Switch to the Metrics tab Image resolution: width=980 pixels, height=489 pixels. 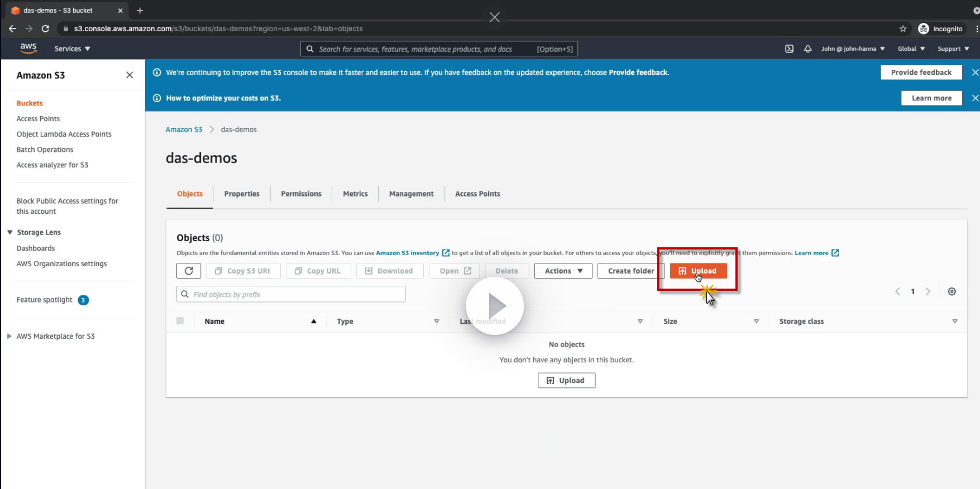pyautogui.click(x=355, y=194)
